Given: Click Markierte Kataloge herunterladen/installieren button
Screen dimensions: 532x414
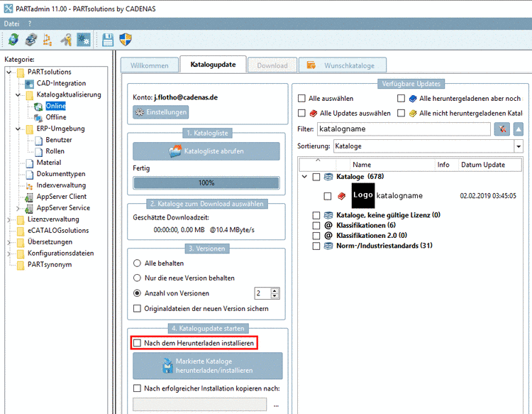Looking at the screenshot, I should pos(207,366).
